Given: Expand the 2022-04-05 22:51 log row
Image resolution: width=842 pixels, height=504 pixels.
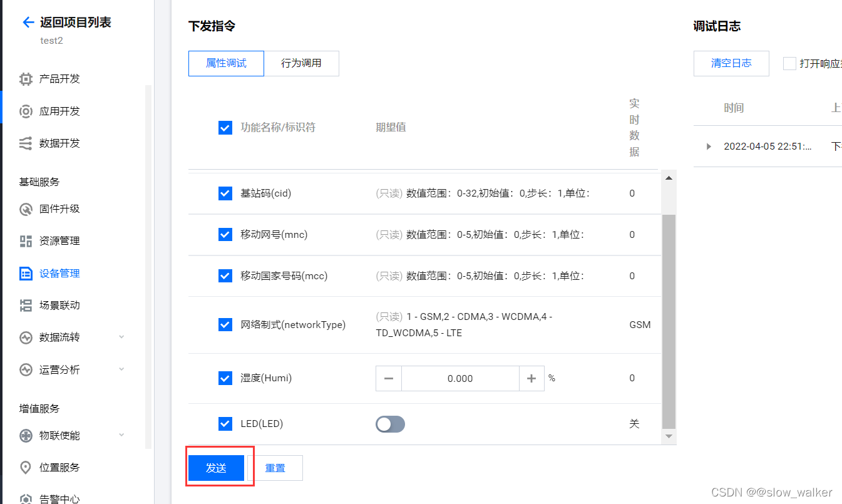Looking at the screenshot, I should coord(709,147).
